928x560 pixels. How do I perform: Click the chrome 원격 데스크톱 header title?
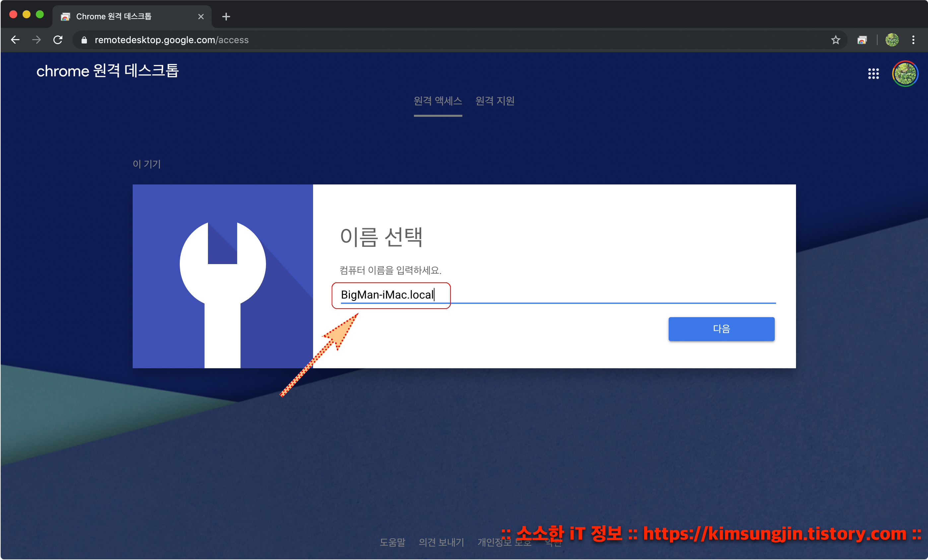(107, 71)
